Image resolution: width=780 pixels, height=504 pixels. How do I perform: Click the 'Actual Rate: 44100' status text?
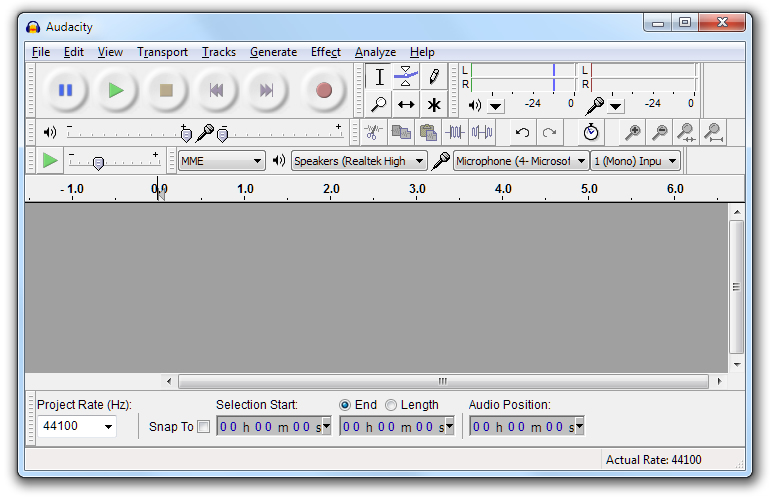(x=653, y=460)
